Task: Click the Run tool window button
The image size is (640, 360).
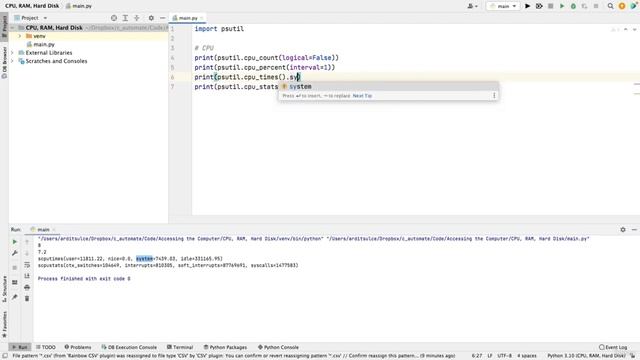Action: pos(20,347)
